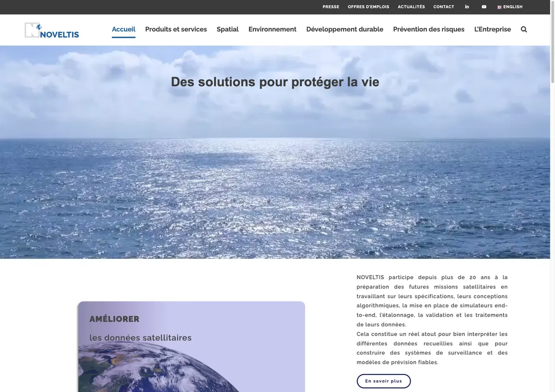The width and height of the screenshot is (555, 392).
Task: Go to the Presse page
Action: [331, 7]
